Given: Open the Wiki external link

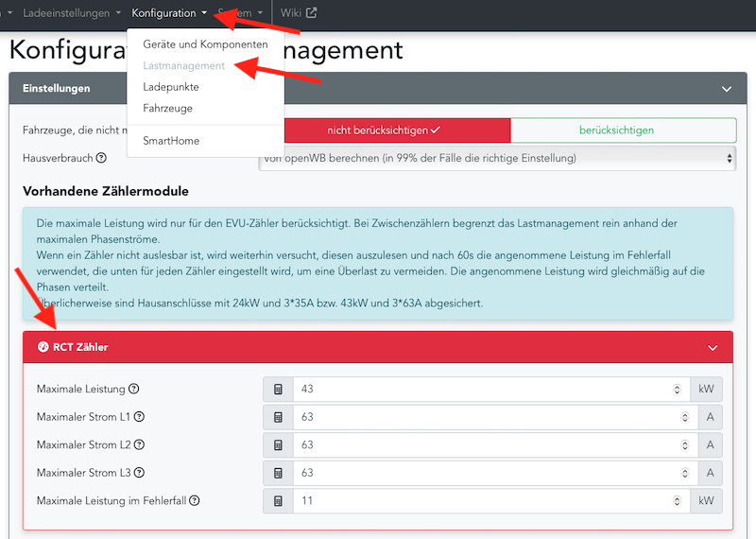Looking at the screenshot, I should pyautogui.click(x=298, y=13).
